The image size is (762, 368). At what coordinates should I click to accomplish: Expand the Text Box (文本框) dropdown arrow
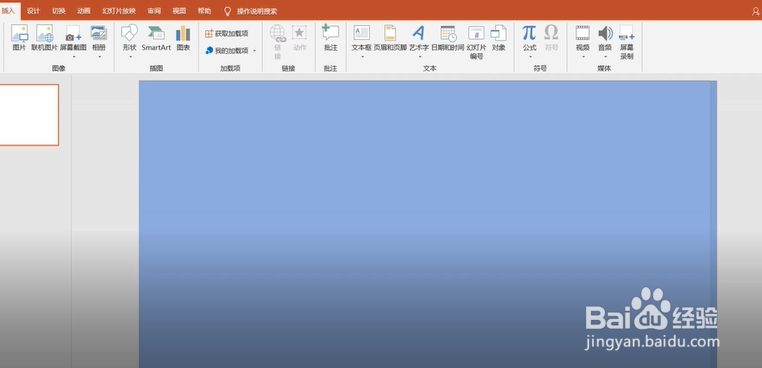point(362,56)
